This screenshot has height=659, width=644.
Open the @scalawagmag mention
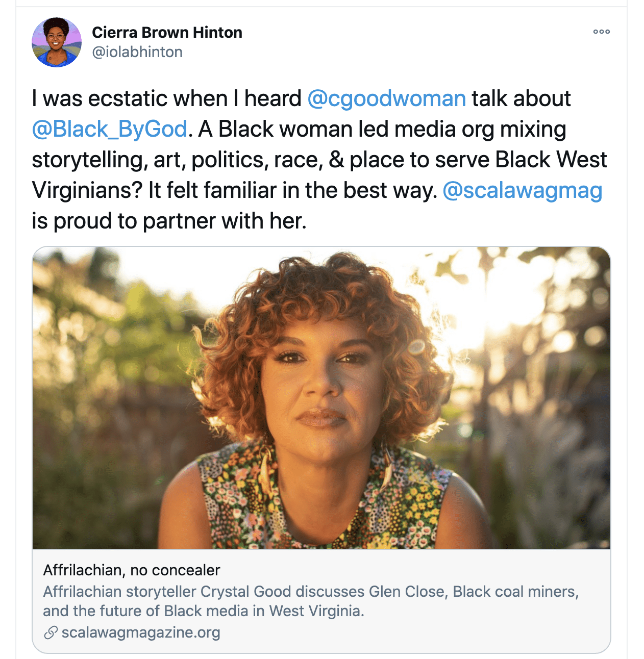[522, 190]
